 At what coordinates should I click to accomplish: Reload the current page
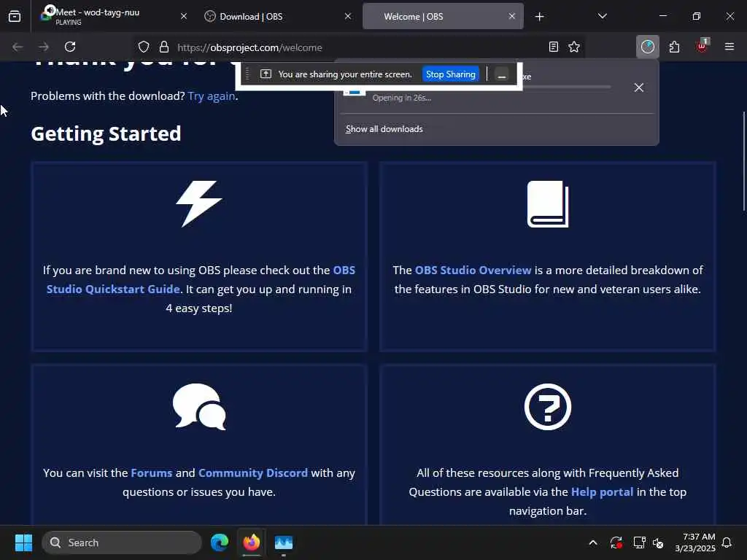70,47
